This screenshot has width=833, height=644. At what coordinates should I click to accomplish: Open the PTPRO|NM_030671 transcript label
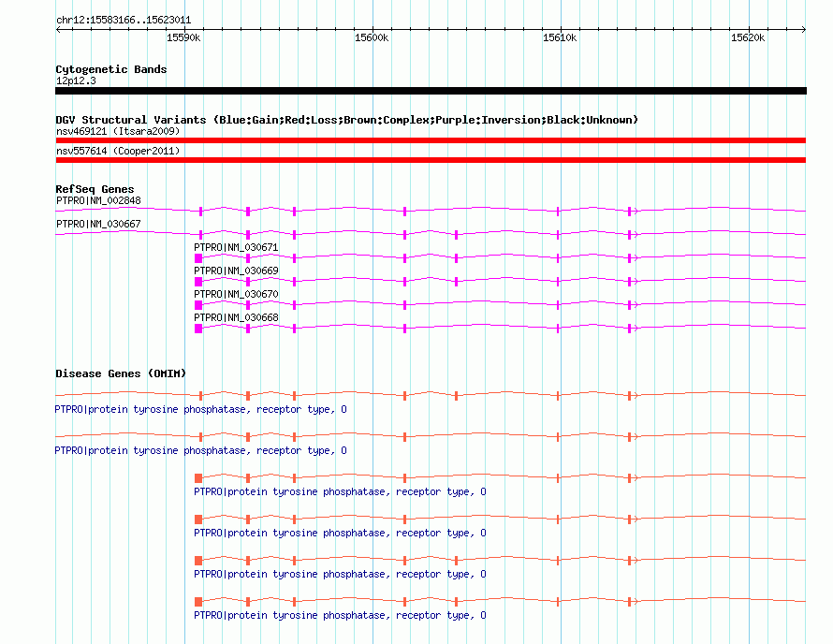236,248
